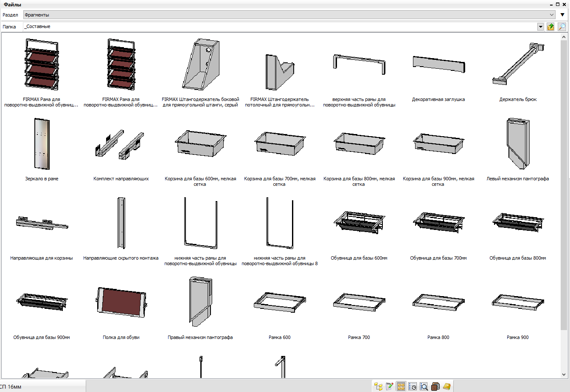Select FIRMAX Штангодержатель потолочный thumbnail
Screen dimensions: 570x392
[x=280, y=73]
